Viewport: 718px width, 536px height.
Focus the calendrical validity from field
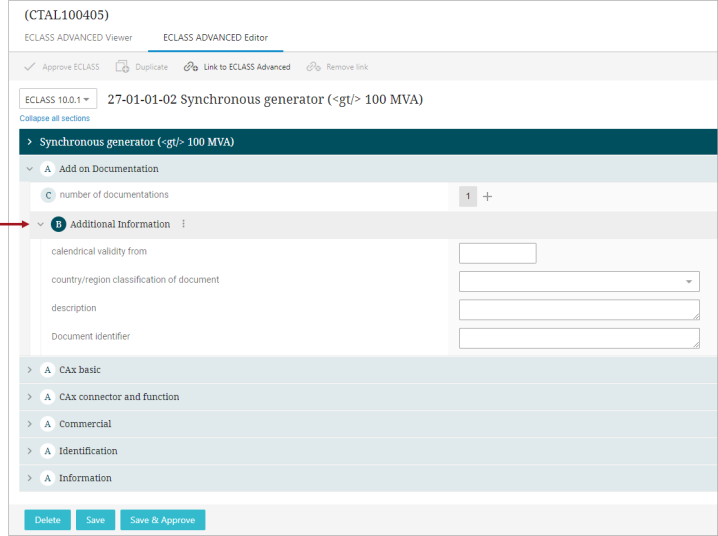coord(498,253)
